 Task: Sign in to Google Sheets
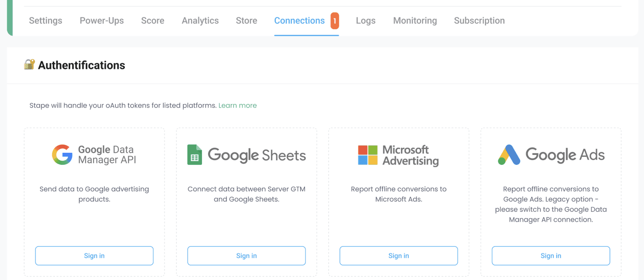(x=246, y=255)
